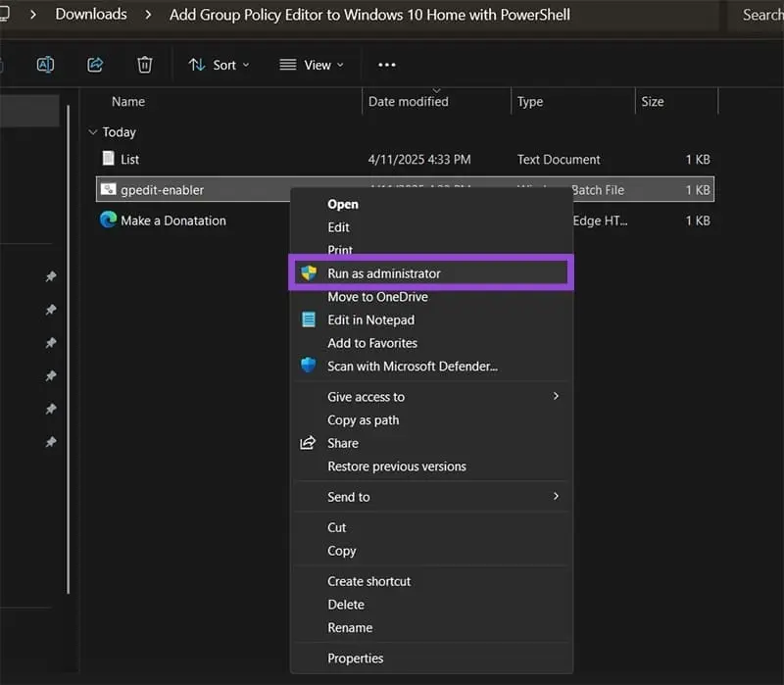Expand the Give access to submenu arrow
Viewport: 784px width, 685px height.
tap(556, 396)
